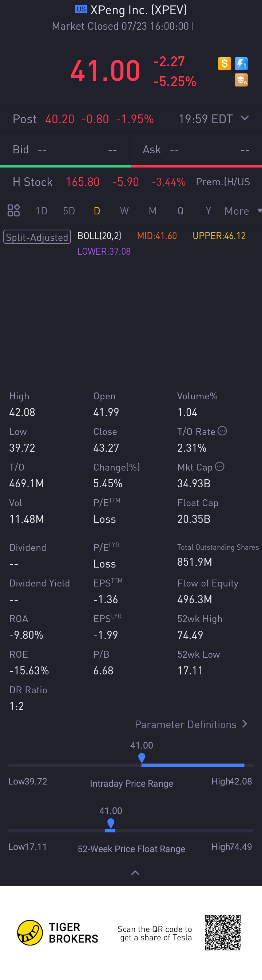Tap the orange stacked-layers badge icon
Image resolution: width=262 pixels, height=980 pixels.
click(241, 80)
